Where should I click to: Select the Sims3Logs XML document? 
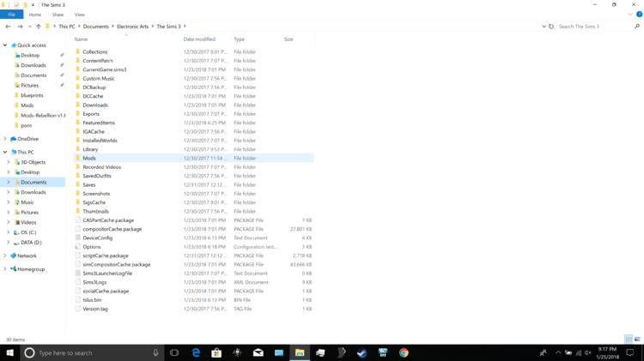[193, 282]
